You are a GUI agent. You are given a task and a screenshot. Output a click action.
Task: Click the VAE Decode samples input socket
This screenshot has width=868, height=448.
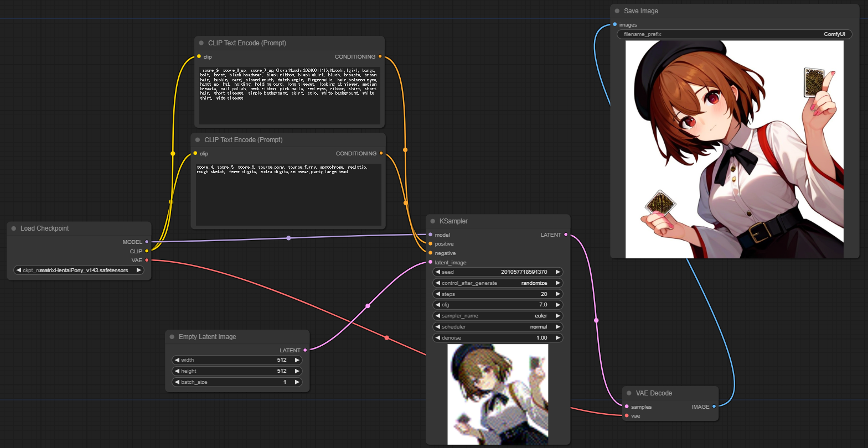[x=627, y=407]
